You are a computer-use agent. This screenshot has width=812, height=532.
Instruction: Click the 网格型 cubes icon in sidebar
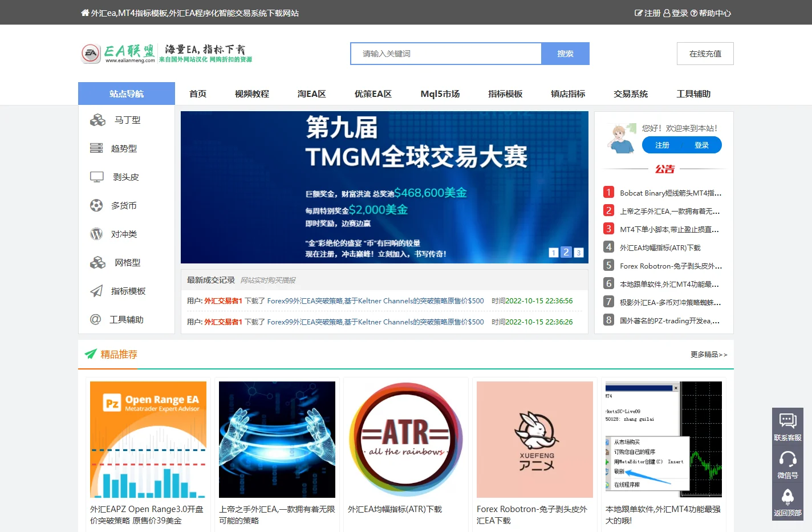98,262
